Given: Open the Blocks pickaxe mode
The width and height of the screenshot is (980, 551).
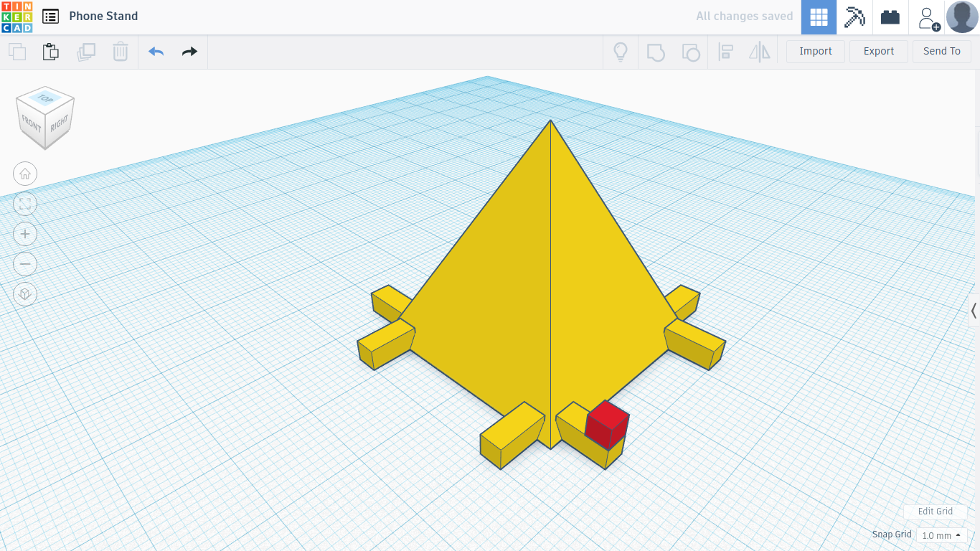Looking at the screenshot, I should pyautogui.click(x=854, y=17).
